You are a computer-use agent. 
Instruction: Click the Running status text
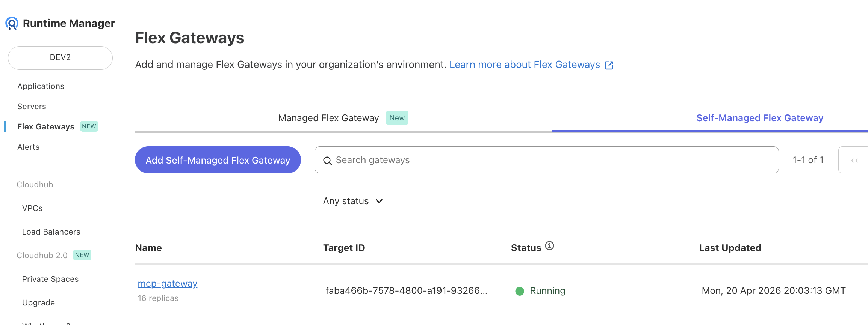pos(547,291)
